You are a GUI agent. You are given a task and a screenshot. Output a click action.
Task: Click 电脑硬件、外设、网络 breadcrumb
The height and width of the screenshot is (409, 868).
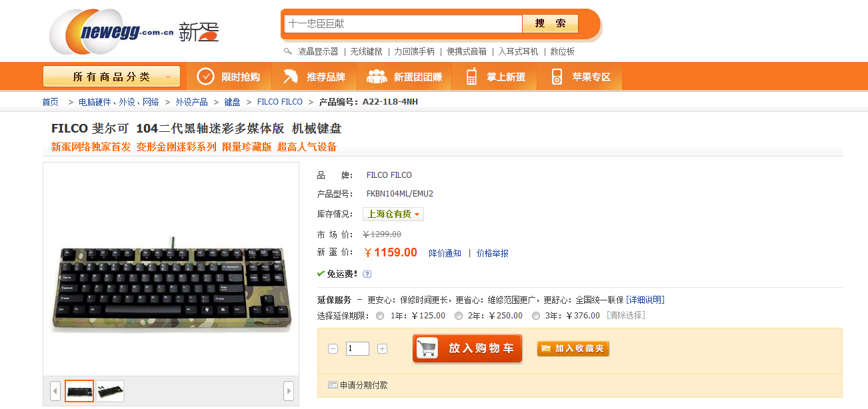click(x=119, y=102)
